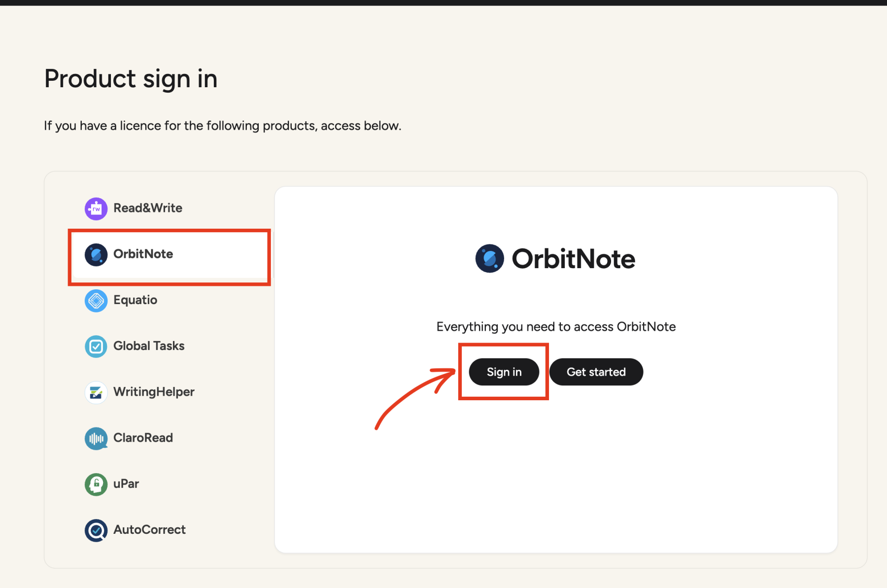The height and width of the screenshot is (588, 887).
Task: Click the Equatio diamond icon
Action: pyautogui.click(x=96, y=300)
